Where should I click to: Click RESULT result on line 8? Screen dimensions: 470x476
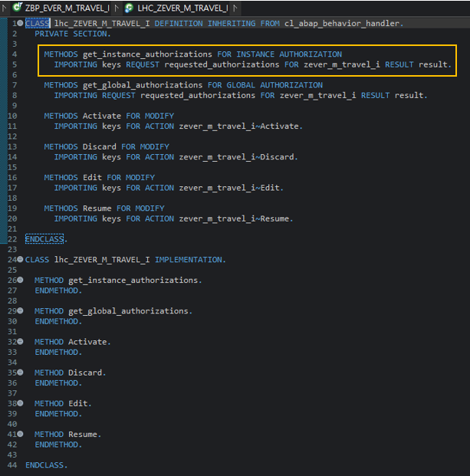394,95
